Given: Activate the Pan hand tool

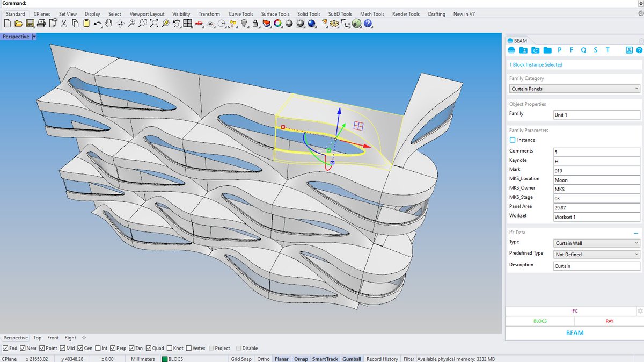Looking at the screenshot, I should [x=108, y=24].
